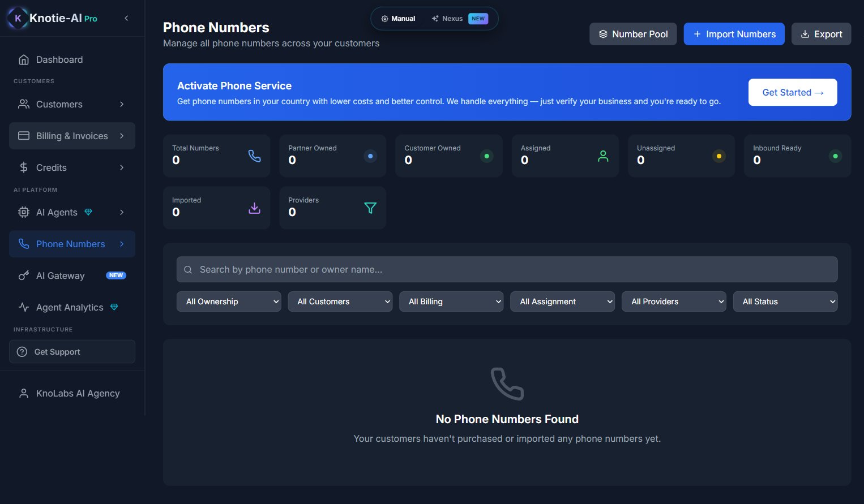Click the yellow dot in Unassigned card
The width and height of the screenshot is (864, 504).
tap(719, 156)
